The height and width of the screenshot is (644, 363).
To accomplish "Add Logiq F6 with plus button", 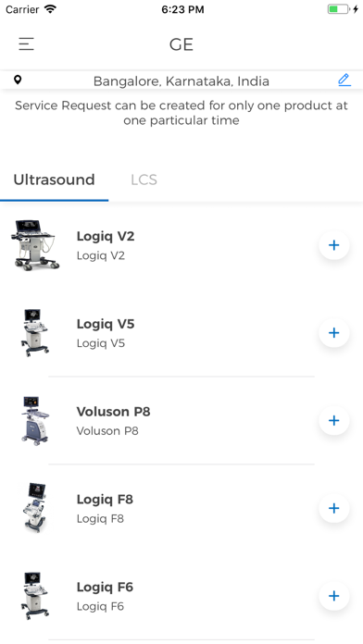I will coord(334,596).
